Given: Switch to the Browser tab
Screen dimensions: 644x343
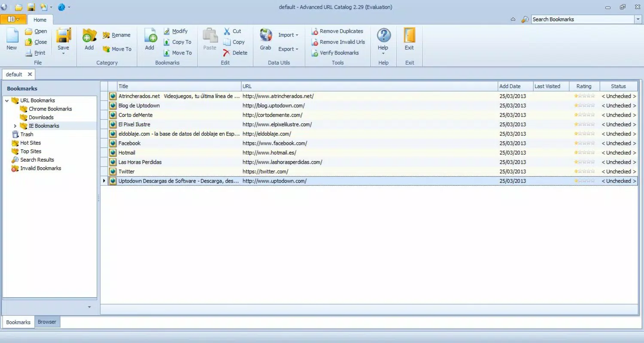Looking at the screenshot, I should 47,322.
